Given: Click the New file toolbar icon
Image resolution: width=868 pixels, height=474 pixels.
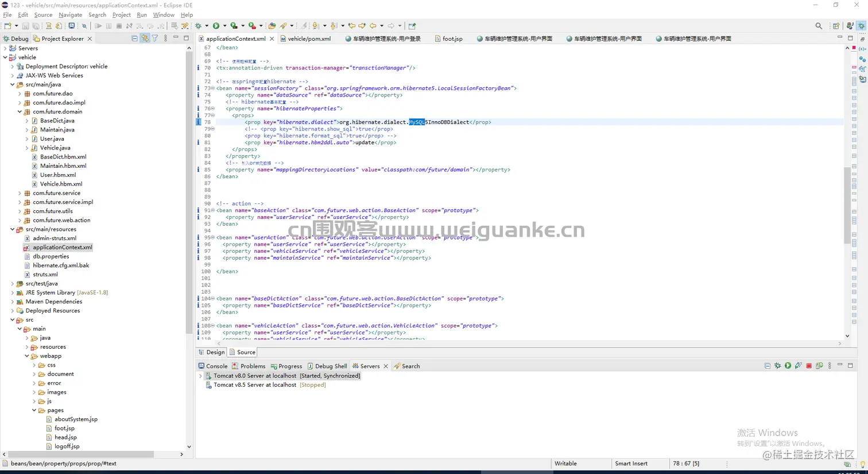Looking at the screenshot, I should click(x=7, y=26).
